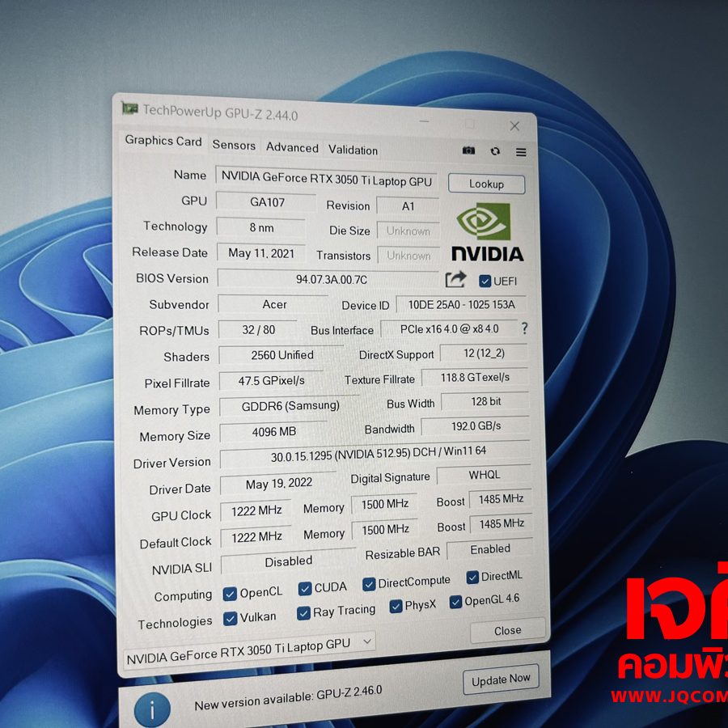Toggle the Ray Tracing checkbox
Image resolution: width=728 pixels, height=728 pixels.
303,613
